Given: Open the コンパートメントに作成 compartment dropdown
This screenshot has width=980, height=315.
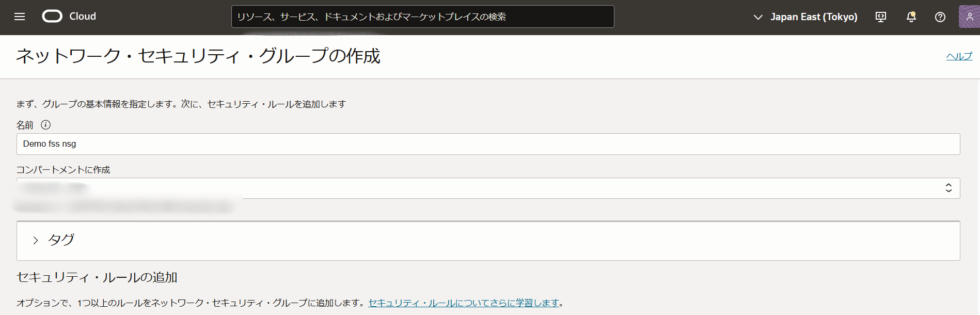Looking at the screenshot, I should (x=488, y=188).
